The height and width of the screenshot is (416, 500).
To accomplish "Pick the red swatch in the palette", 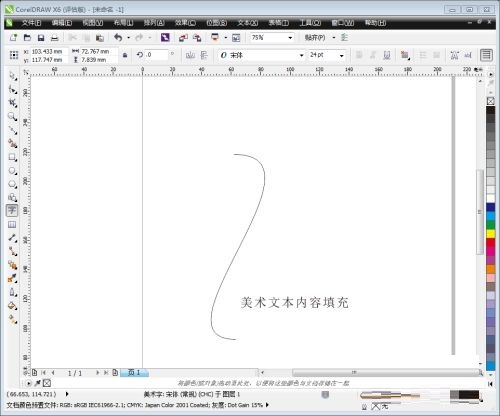I will pyautogui.click(x=490, y=242).
